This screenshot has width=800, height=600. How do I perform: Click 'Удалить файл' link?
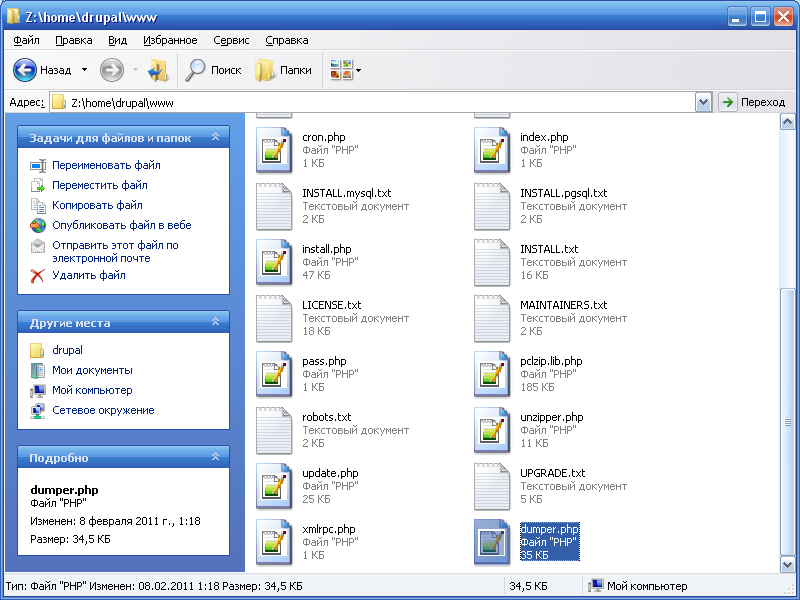pos(89,276)
